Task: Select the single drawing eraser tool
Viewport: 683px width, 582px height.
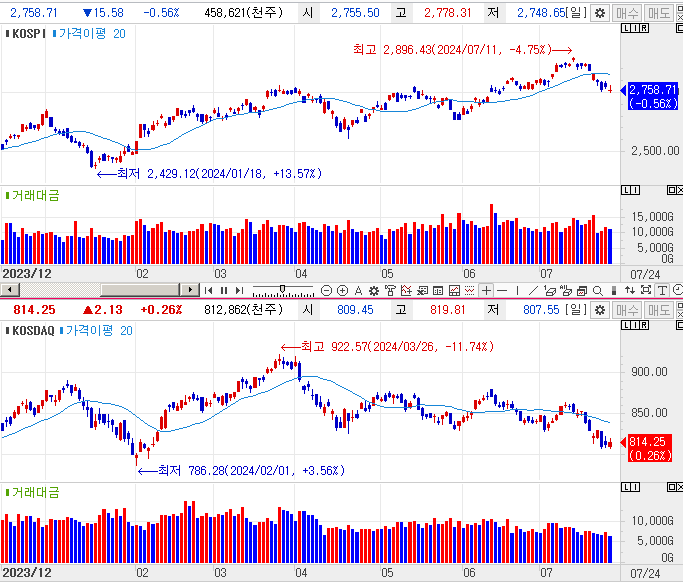Action: (x=550, y=291)
